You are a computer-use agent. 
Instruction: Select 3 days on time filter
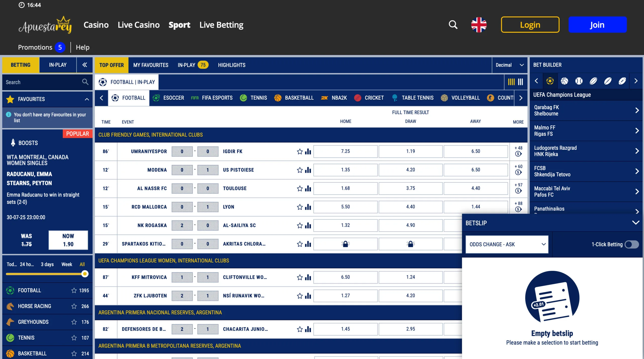(47, 264)
